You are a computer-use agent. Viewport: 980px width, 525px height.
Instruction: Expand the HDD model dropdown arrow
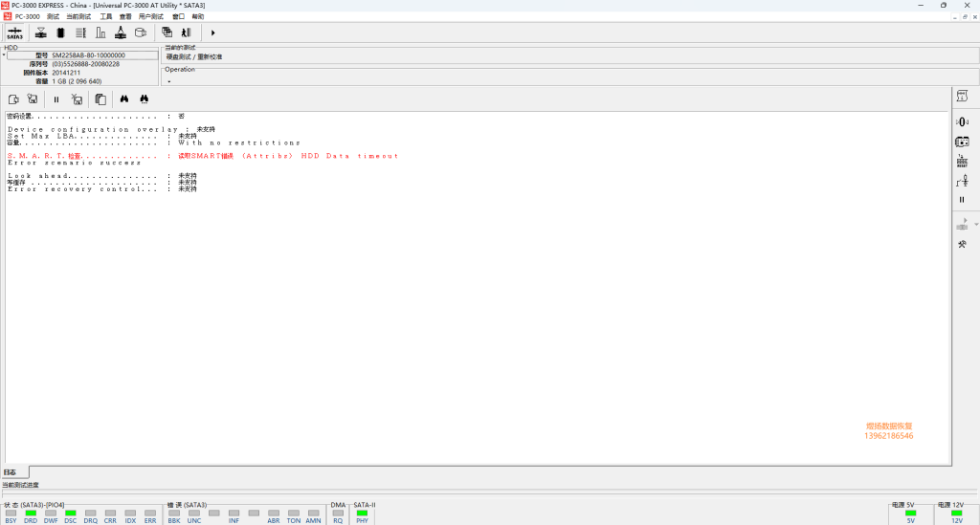click(x=4, y=55)
